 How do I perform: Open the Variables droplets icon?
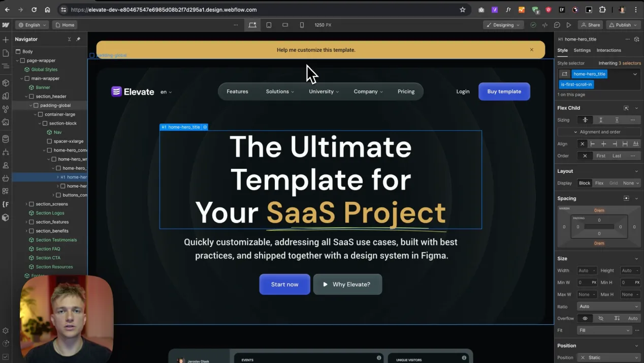[6, 109]
